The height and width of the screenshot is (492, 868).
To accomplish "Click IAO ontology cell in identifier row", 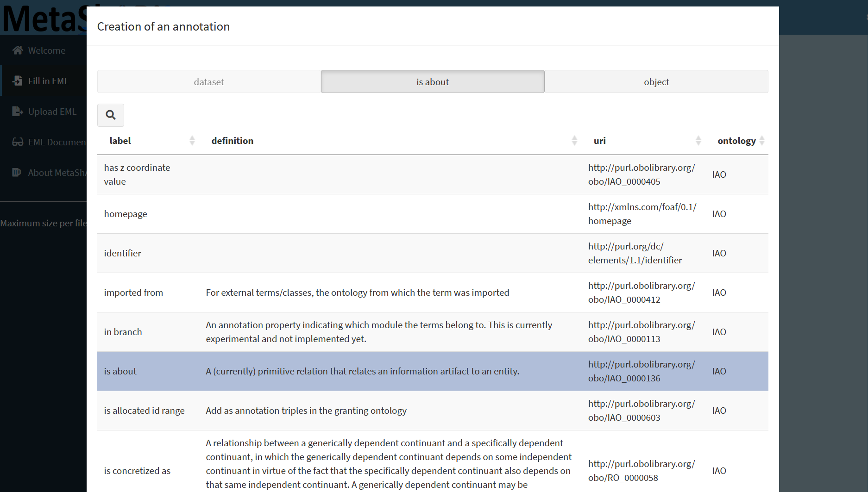I will 737,253.
